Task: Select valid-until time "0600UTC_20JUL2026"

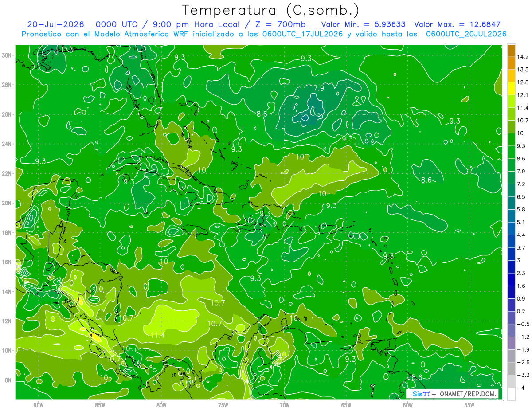Action: (x=466, y=34)
